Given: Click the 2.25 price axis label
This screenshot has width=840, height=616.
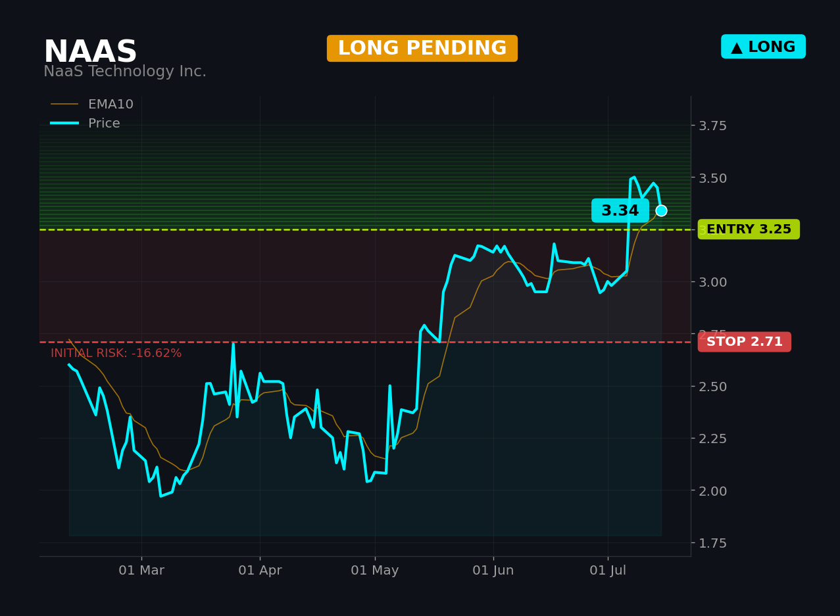Looking at the screenshot, I should (x=713, y=438).
